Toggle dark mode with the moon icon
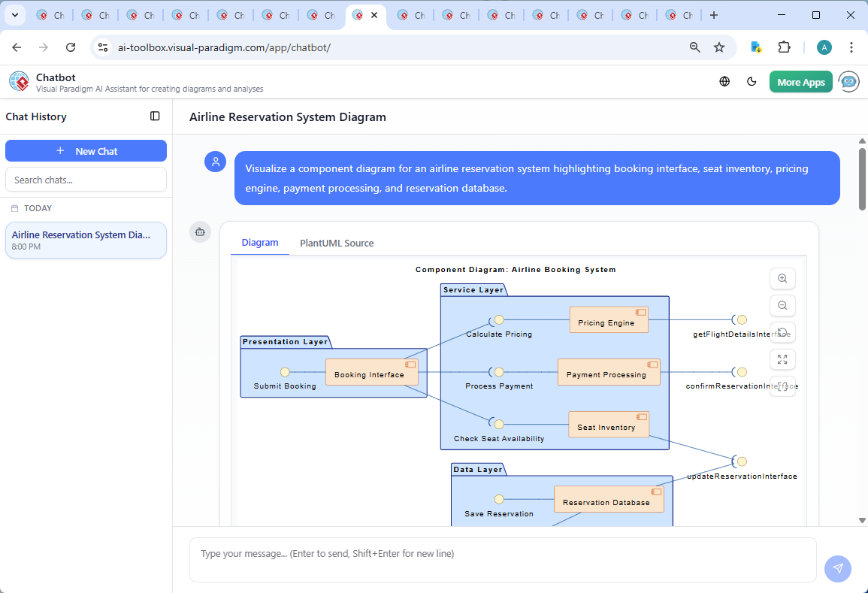This screenshot has width=868, height=593. 752,81
